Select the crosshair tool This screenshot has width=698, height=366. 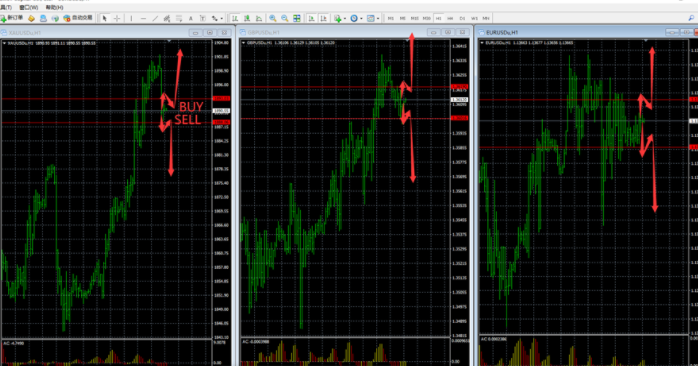tap(117, 18)
